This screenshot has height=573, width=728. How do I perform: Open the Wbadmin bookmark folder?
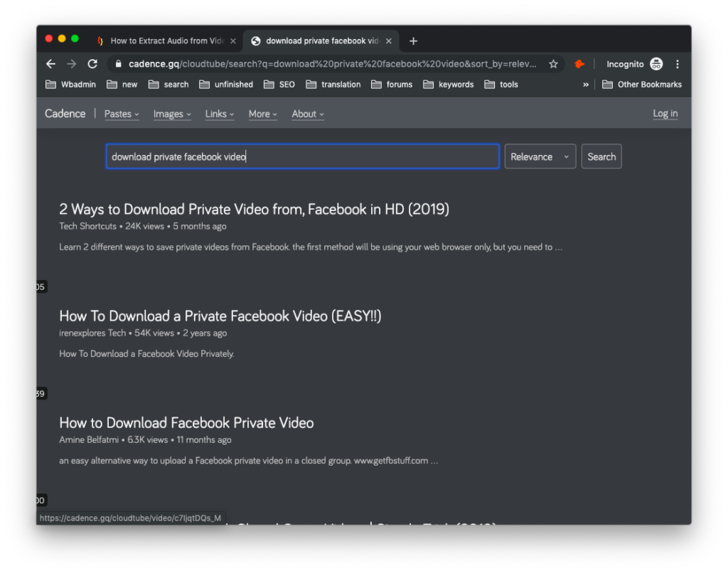pos(70,85)
